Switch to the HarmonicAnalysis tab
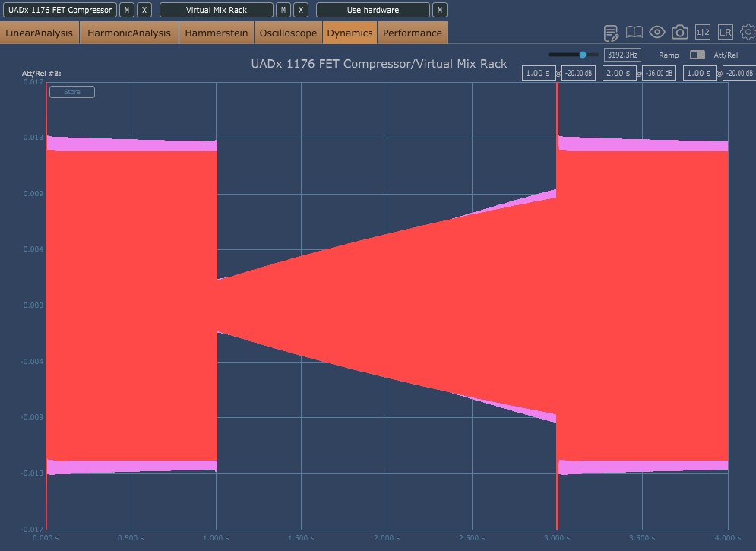The width and height of the screenshot is (756, 551). 129,33
